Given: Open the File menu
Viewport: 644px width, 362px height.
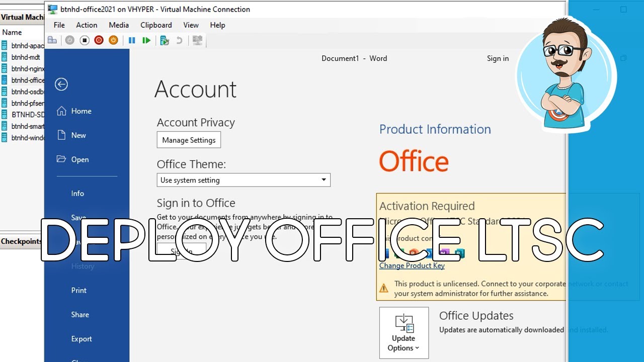Looking at the screenshot, I should point(59,25).
